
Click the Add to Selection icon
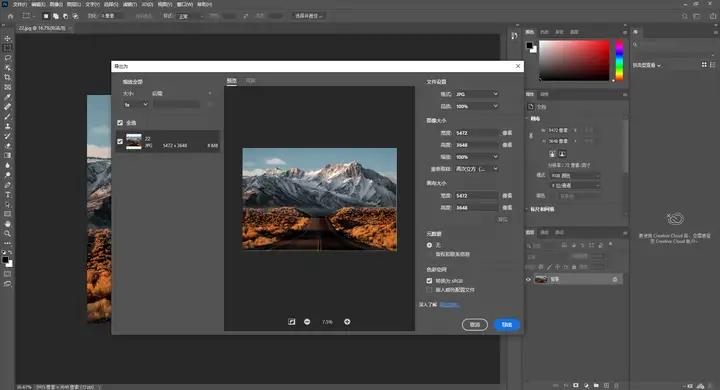tap(56, 16)
